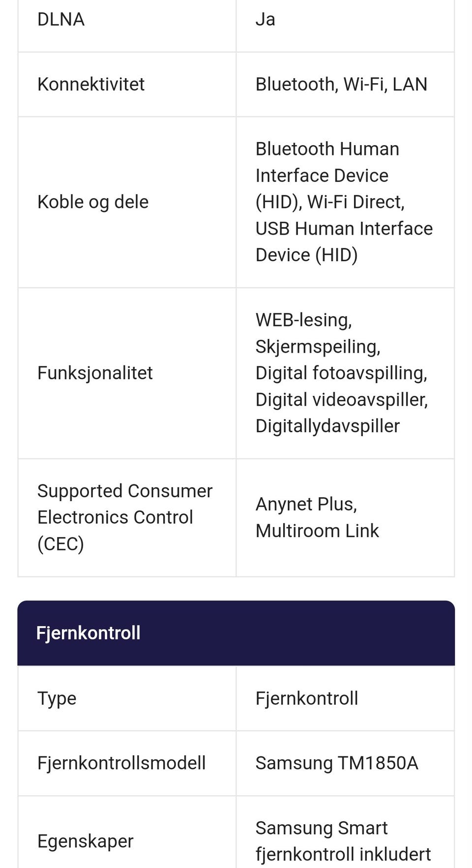Click the Konnektivitet label

[x=91, y=84]
